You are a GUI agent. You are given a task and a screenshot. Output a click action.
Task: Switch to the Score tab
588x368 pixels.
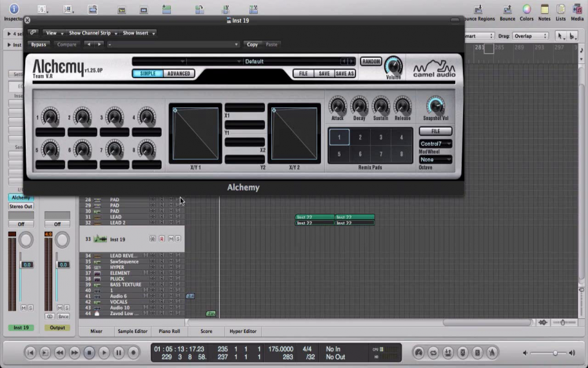coord(206,331)
